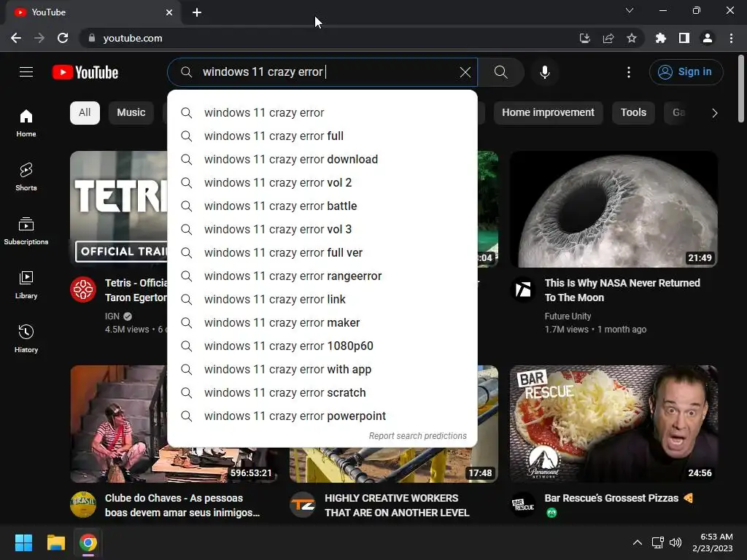Screen dimensions: 747x560
Task: Show hidden system tray icons
Action: click(x=637, y=542)
